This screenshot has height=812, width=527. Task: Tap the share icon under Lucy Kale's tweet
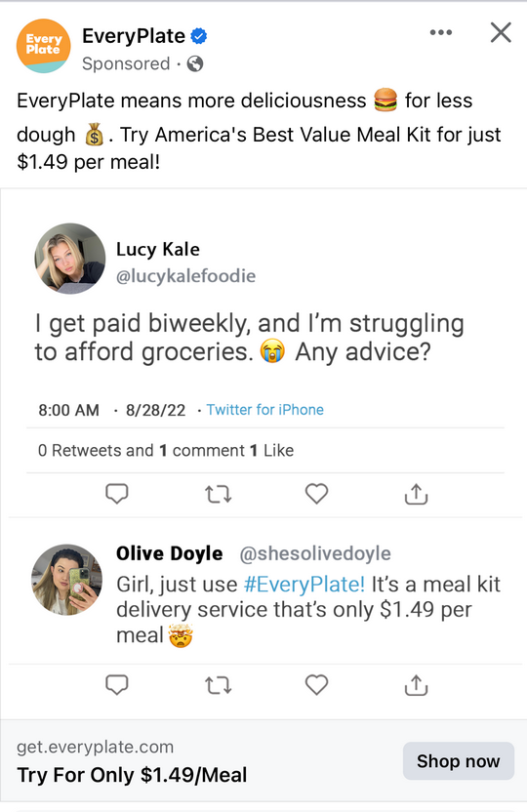coord(416,494)
